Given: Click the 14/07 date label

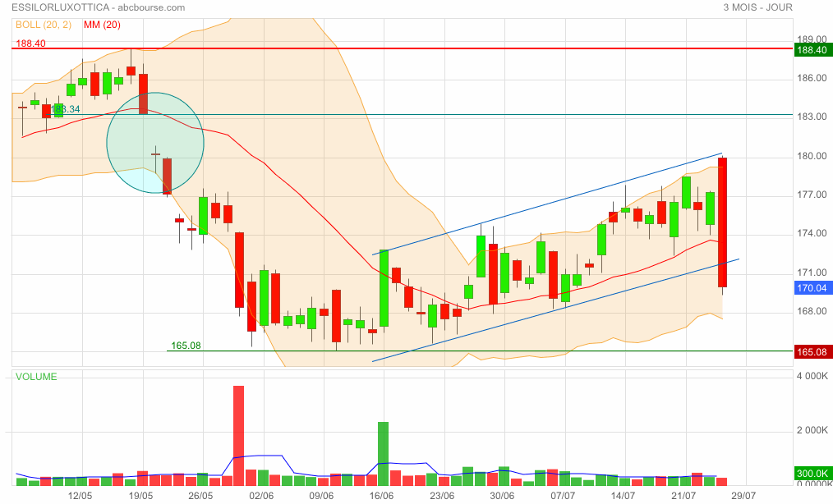Looking at the screenshot, I should (623, 496).
